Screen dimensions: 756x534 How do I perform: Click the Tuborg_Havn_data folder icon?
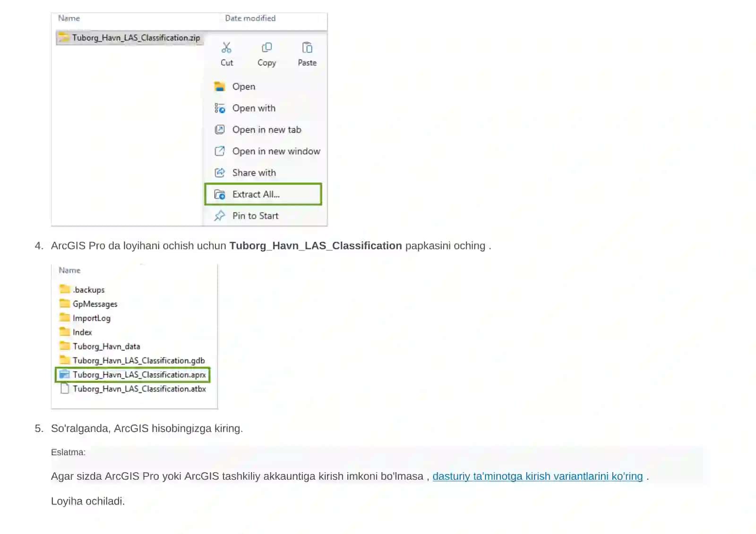coord(65,346)
